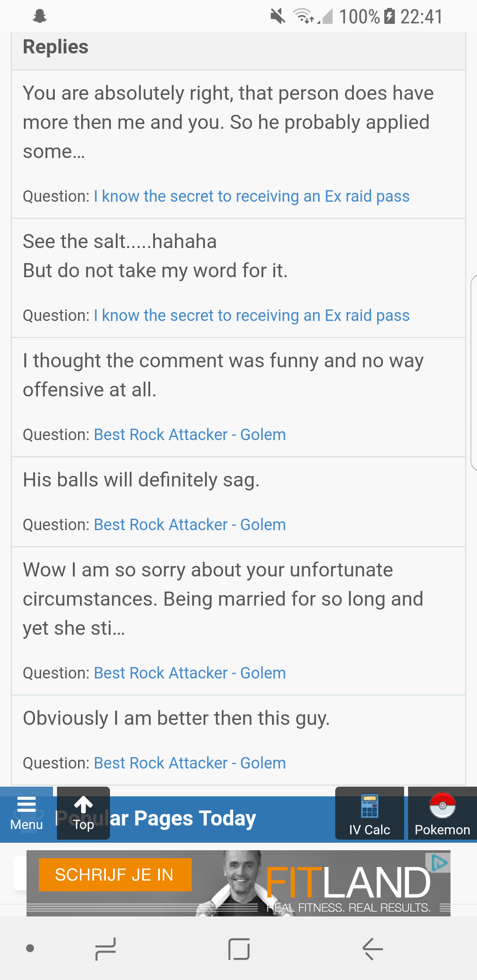This screenshot has height=980, width=477.
Task: Tap the nav bar dot toggle
Action: 30,948
